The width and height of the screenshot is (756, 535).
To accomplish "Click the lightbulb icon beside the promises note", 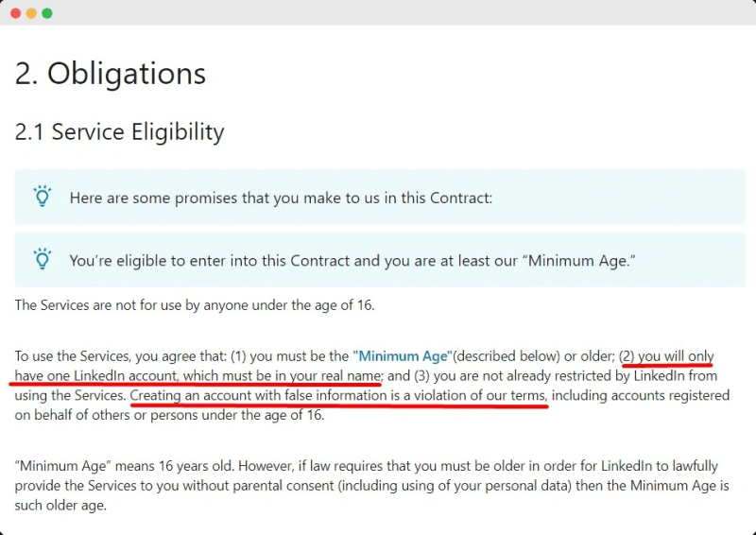I will coord(43,197).
